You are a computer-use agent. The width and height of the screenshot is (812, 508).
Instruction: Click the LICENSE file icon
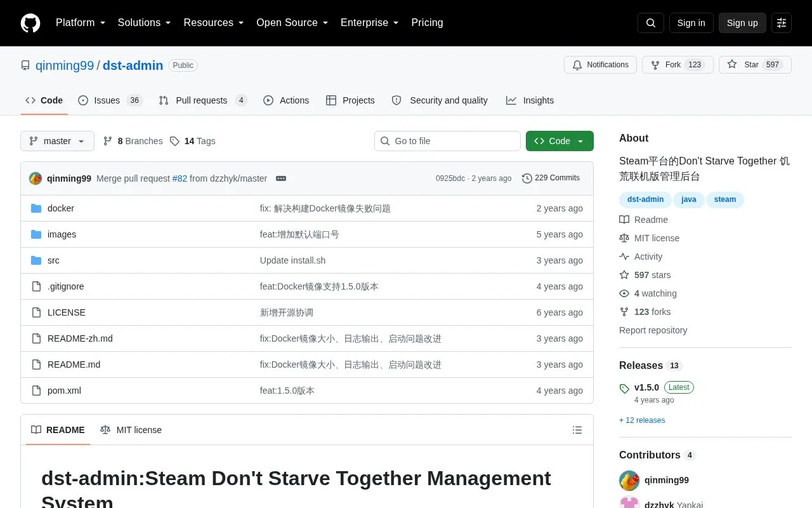point(36,312)
